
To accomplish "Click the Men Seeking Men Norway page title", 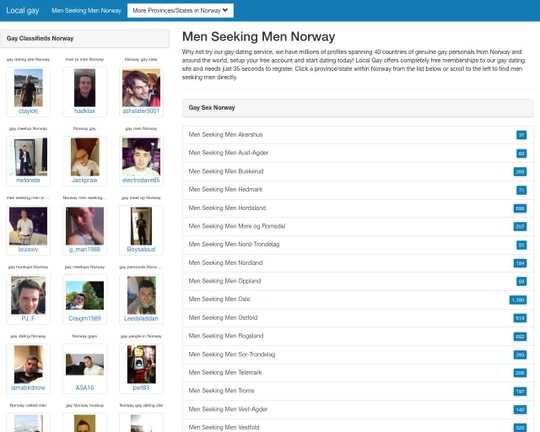I will (258, 37).
